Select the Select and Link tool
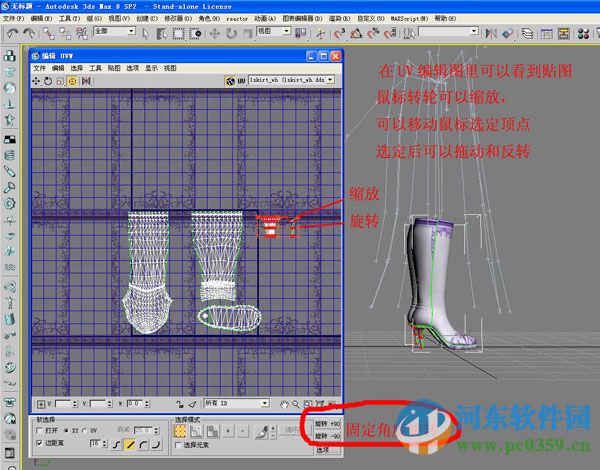Screen dimensions: 600x470 pos(49,34)
